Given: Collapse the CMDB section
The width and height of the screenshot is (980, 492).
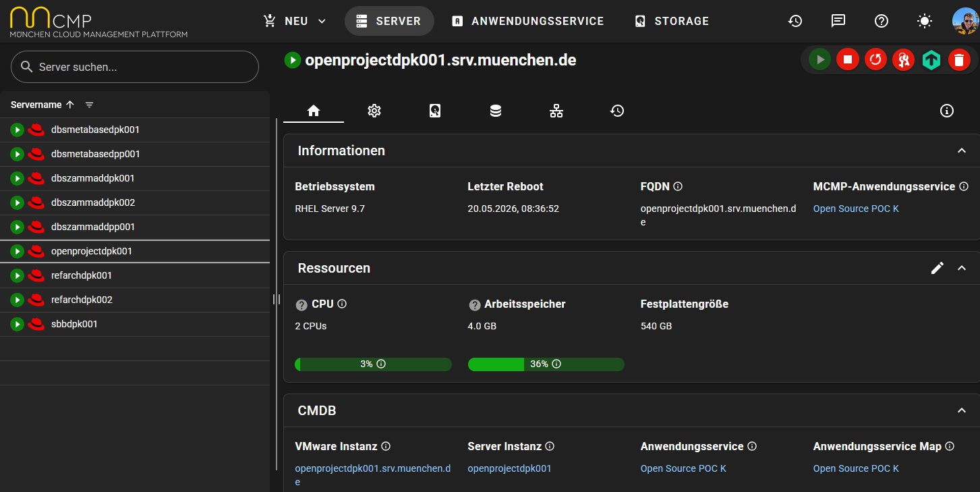Looking at the screenshot, I should click(962, 410).
